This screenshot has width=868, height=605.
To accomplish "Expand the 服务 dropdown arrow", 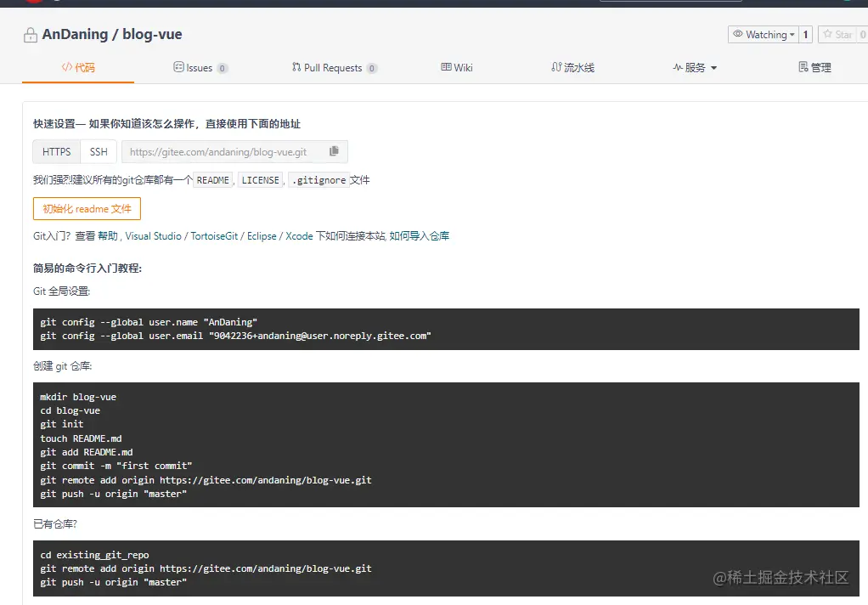I will [x=713, y=68].
